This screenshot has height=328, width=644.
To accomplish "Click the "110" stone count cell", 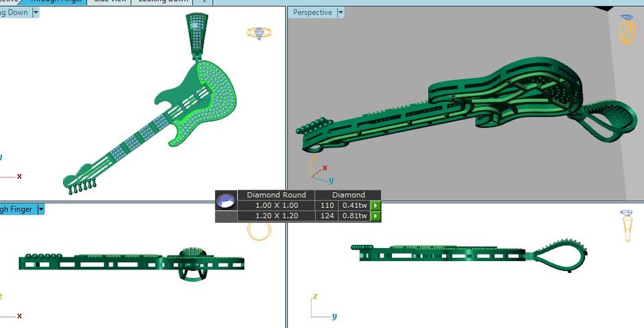I will (327, 205).
